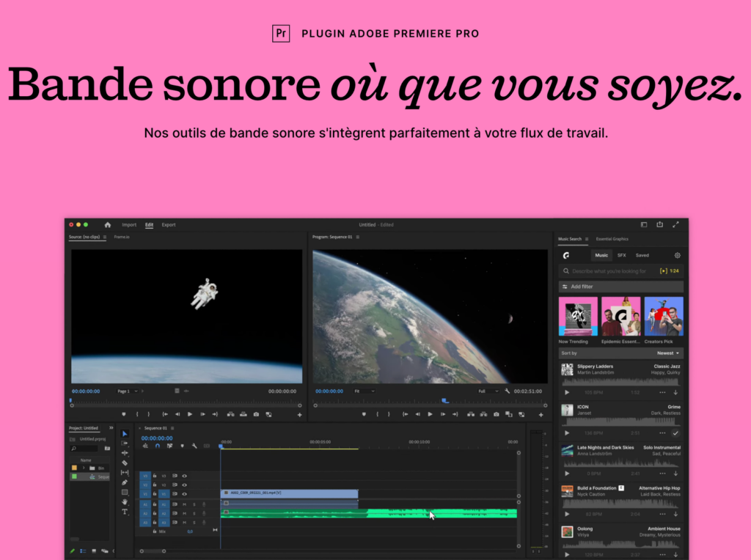Select the Selection arrow tool
751x560 pixels.
coord(125,434)
